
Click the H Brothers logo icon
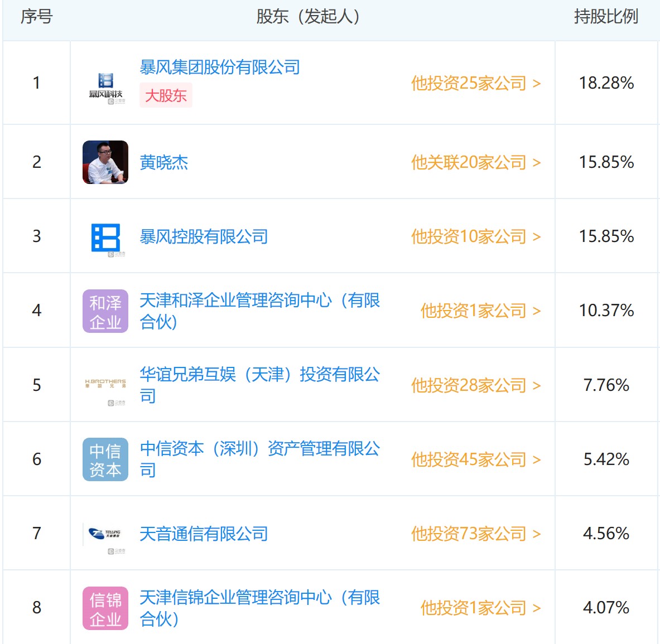coord(105,385)
